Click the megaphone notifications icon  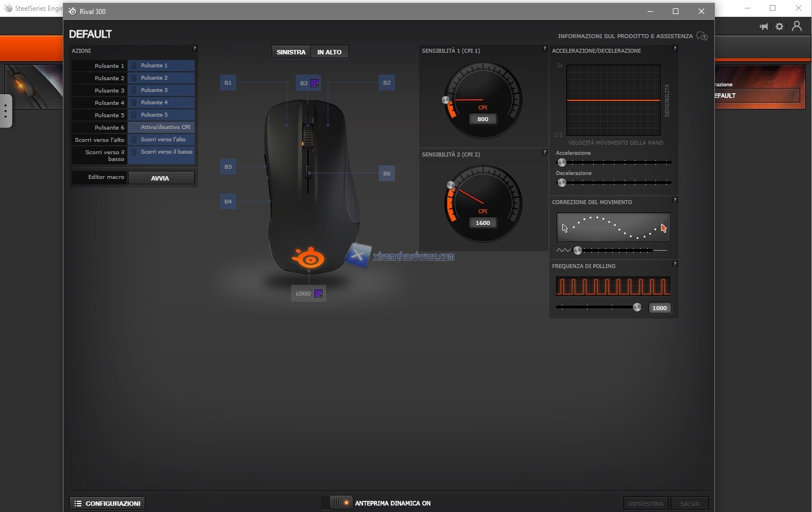coord(764,26)
